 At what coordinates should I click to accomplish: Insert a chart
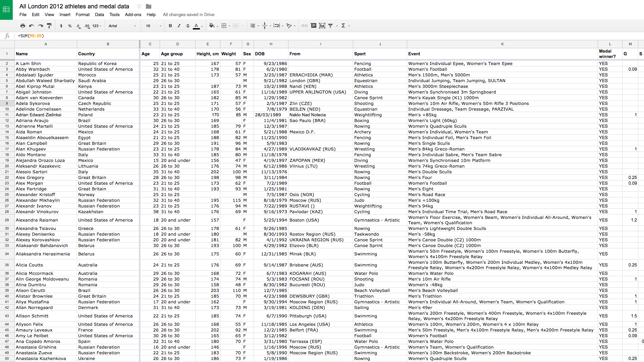tap(322, 26)
